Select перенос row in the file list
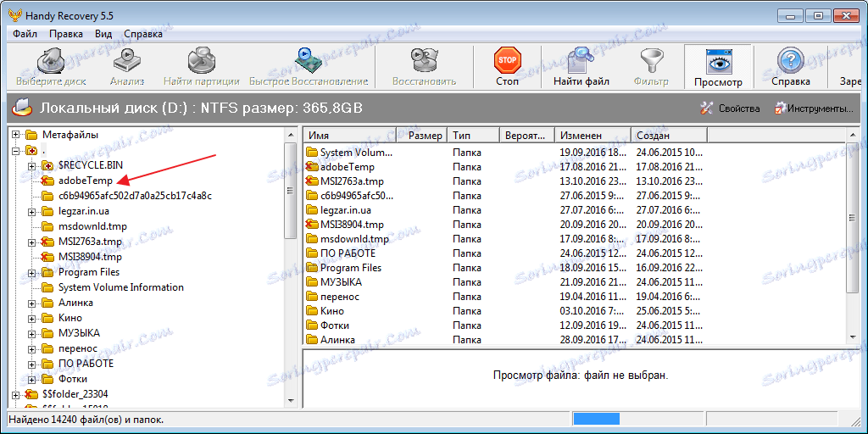Image resolution: width=868 pixels, height=434 pixels. tap(575, 296)
